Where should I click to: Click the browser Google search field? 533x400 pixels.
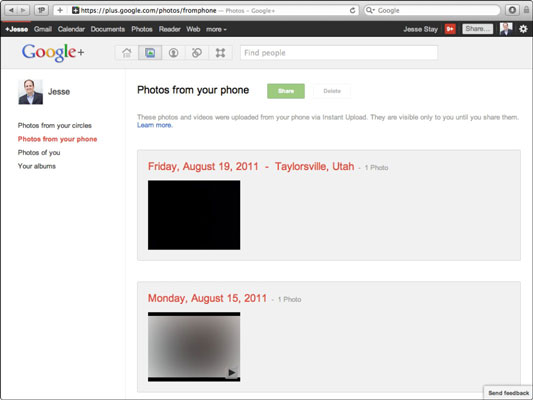tap(432, 11)
